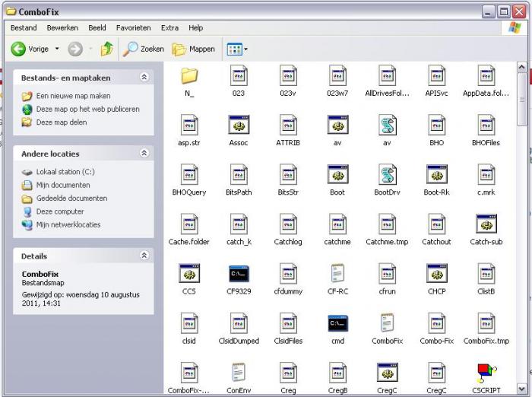
Task: Select the CCS command file icon
Action: tap(189, 273)
